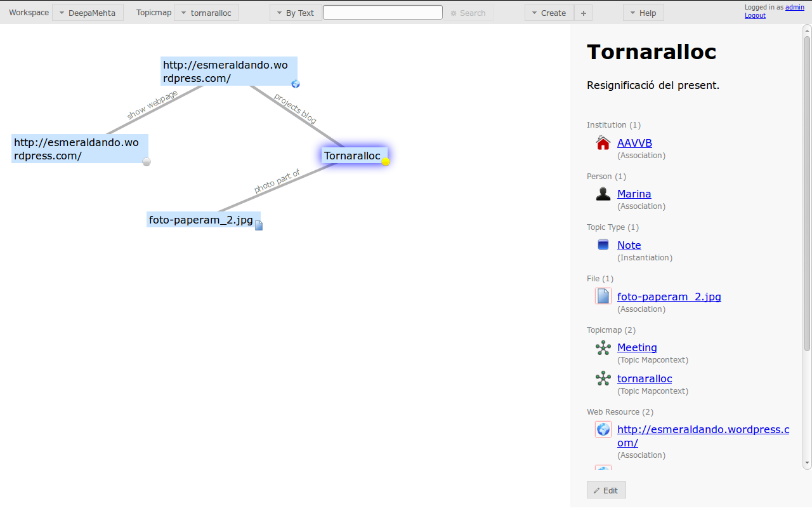Click the blue Note topic type icon

click(x=603, y=244)
